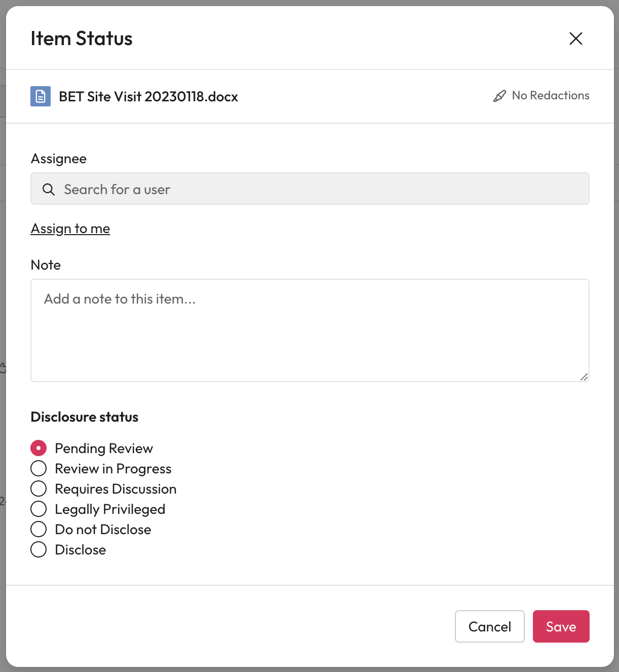Click the Disclosure status heading
Viewport: 619px width, 672px height.
click(x=85, y=417)
